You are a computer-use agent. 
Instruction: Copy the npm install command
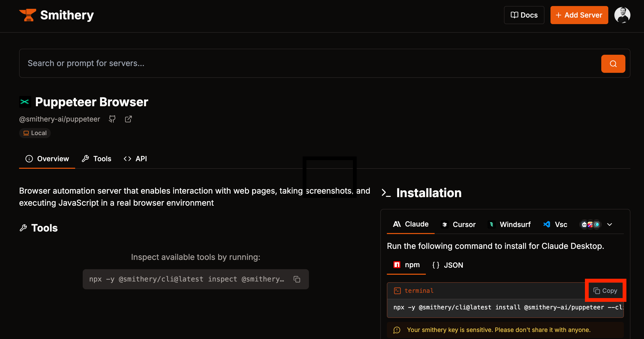605,291
